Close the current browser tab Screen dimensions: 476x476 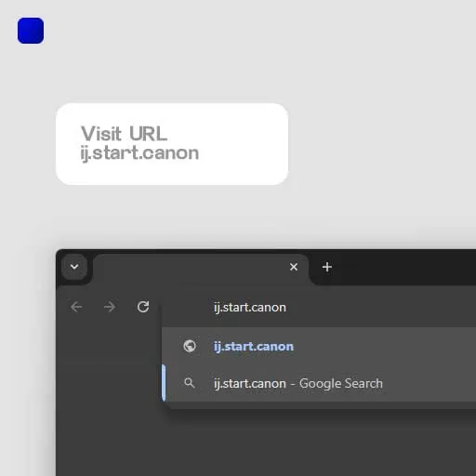[x=294, y=267]
